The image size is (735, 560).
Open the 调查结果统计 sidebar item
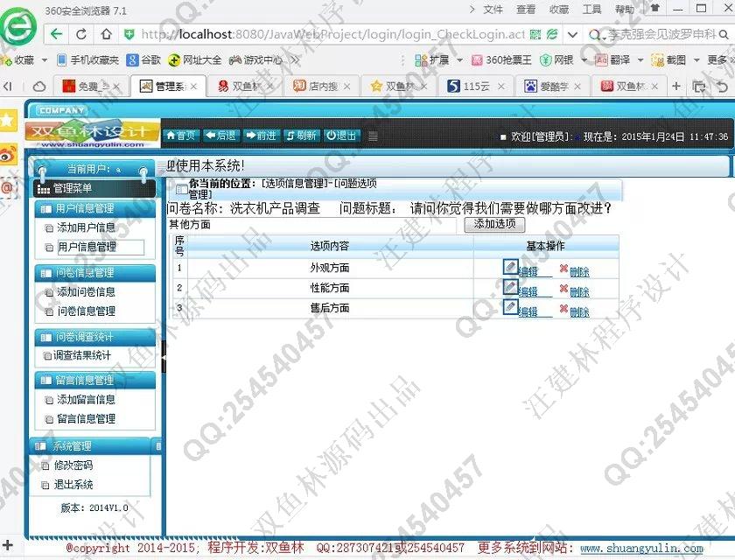pos(82,355)
